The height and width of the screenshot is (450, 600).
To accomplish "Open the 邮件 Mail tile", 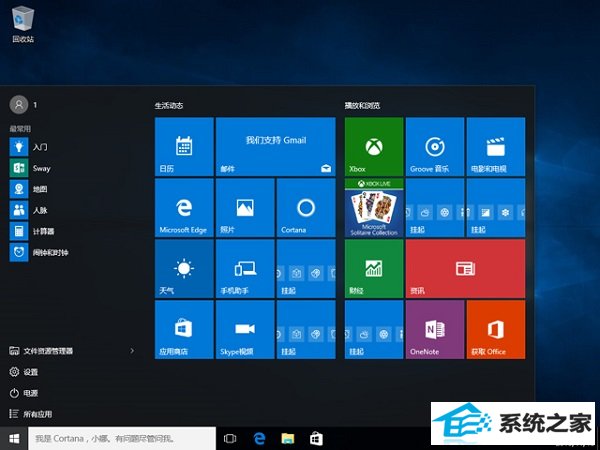I will point(276,147).
